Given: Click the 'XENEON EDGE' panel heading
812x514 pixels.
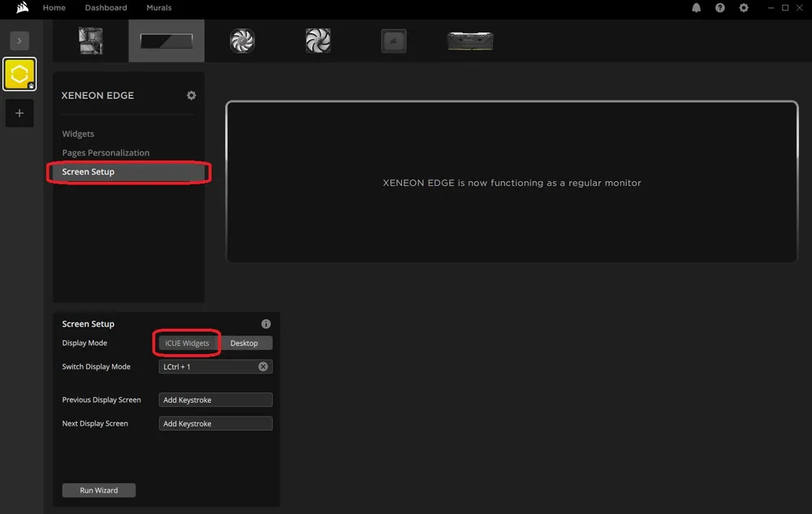Looking at the screenshot, I should click(97, 95).
